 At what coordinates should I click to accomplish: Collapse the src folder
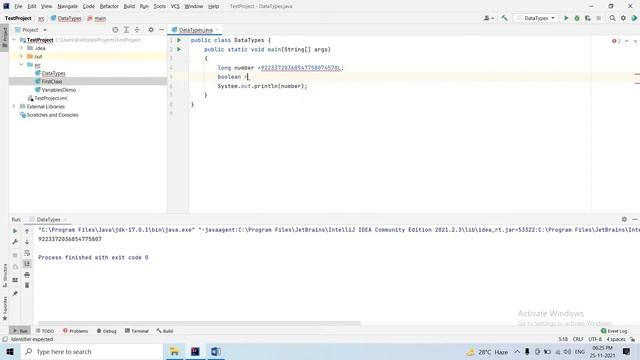(x=22, y=64)
